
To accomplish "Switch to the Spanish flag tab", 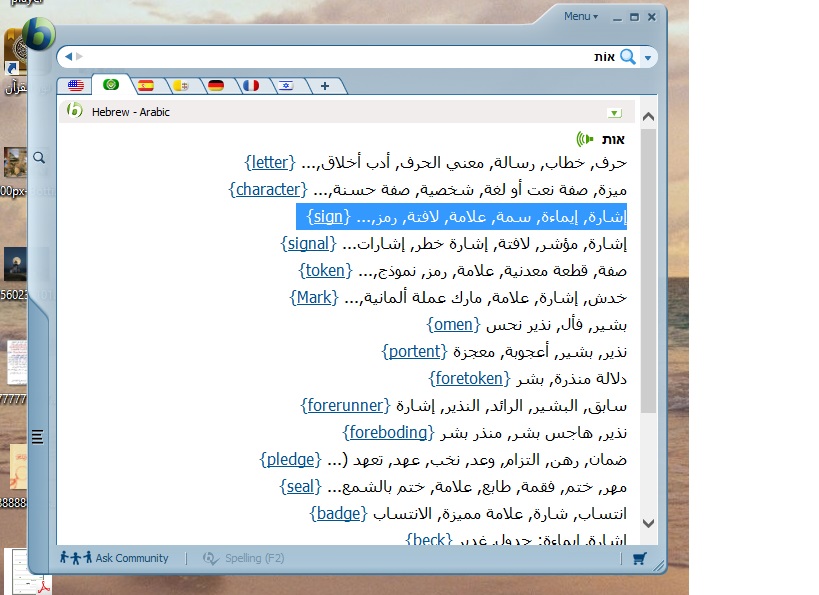I will (x=146, y=86).
